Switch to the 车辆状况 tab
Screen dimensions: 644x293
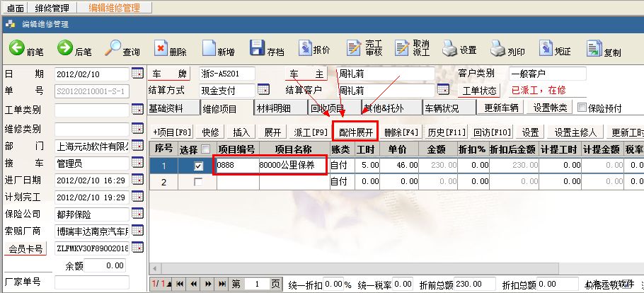click(441, 108)
